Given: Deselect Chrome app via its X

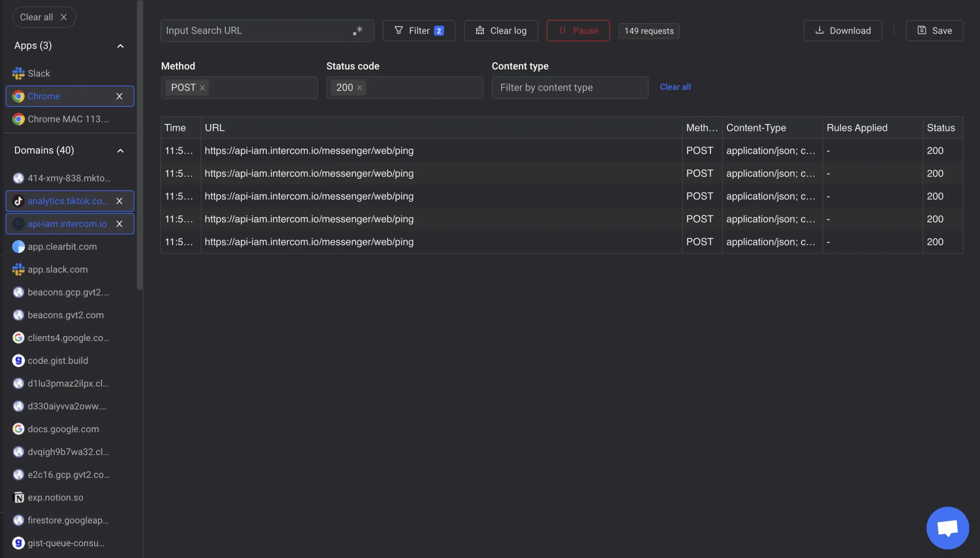Looking at the screenshot, I should coord(119,96).
